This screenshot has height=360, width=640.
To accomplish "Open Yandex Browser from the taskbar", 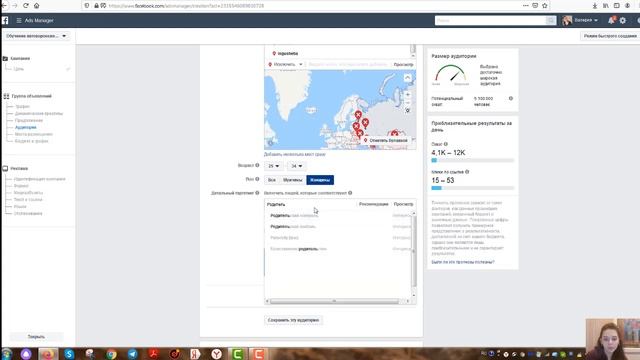I will [x=216, y=354].
